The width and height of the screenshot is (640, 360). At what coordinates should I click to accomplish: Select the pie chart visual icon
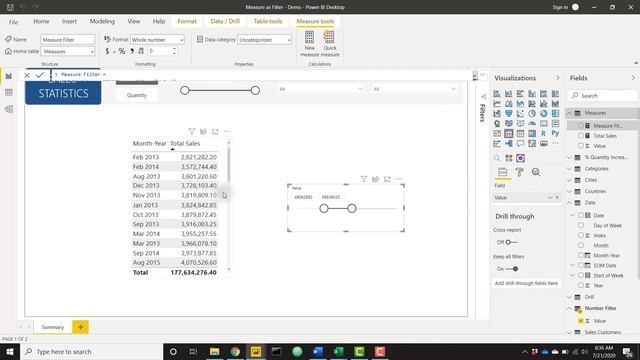coord(532,114)
